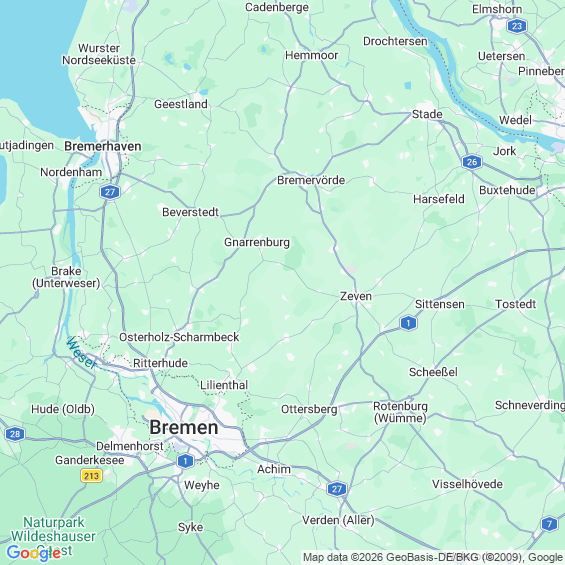Click the Bremervörde town label
Viewport: 565px width, 565px height.
click(x=311, y=180)
